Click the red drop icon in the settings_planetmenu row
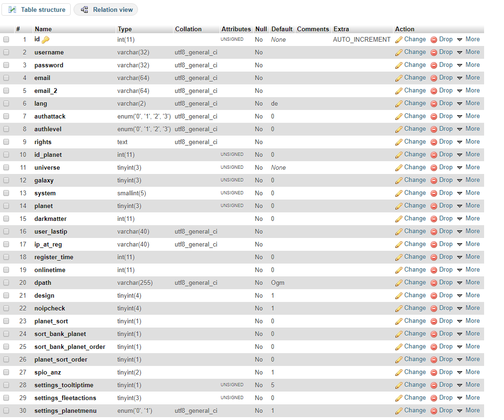The height and width of the screenshot is (420, 504). pyautogui.click(x=434, y=411)
